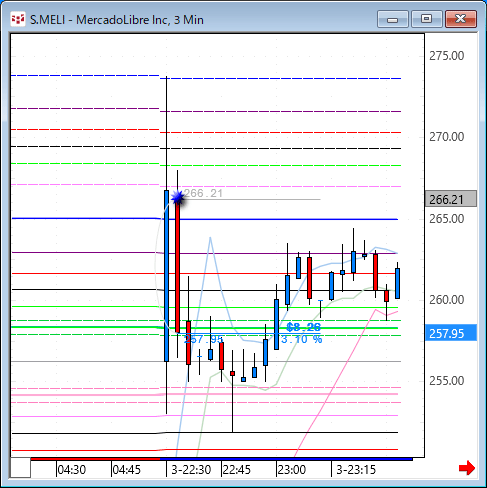Screen dimensions: 487x488
Task: Click the chart application icon in title bar
Action: (x=18, y=19)
